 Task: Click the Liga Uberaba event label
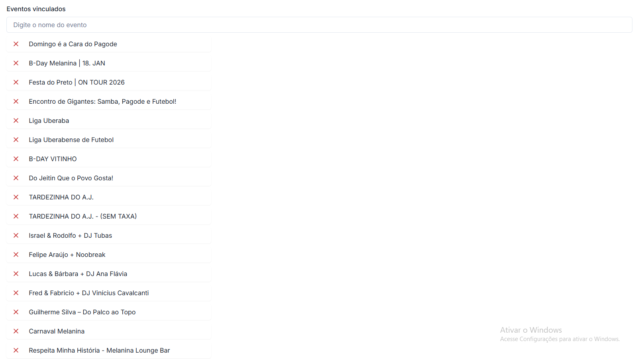pos(49,120)
